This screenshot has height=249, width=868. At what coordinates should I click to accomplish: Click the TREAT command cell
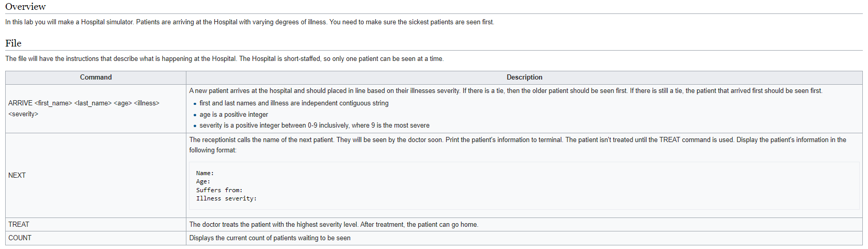tap(19, 225)
